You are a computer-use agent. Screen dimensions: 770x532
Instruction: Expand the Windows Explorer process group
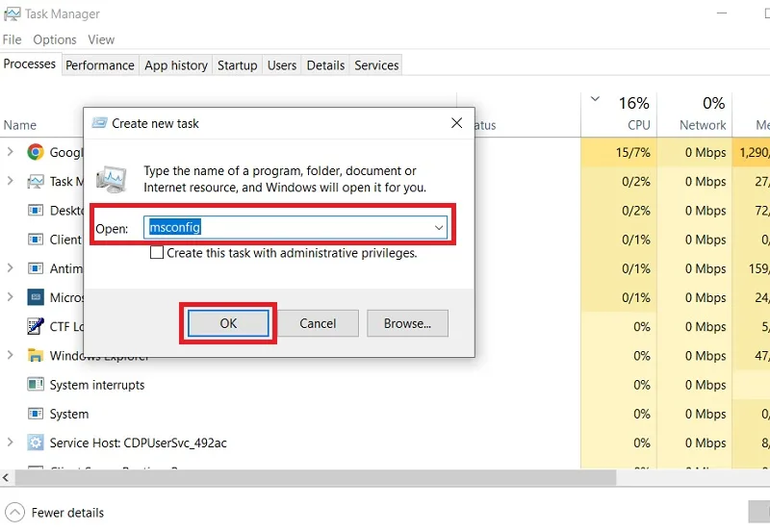click(11, 355)
